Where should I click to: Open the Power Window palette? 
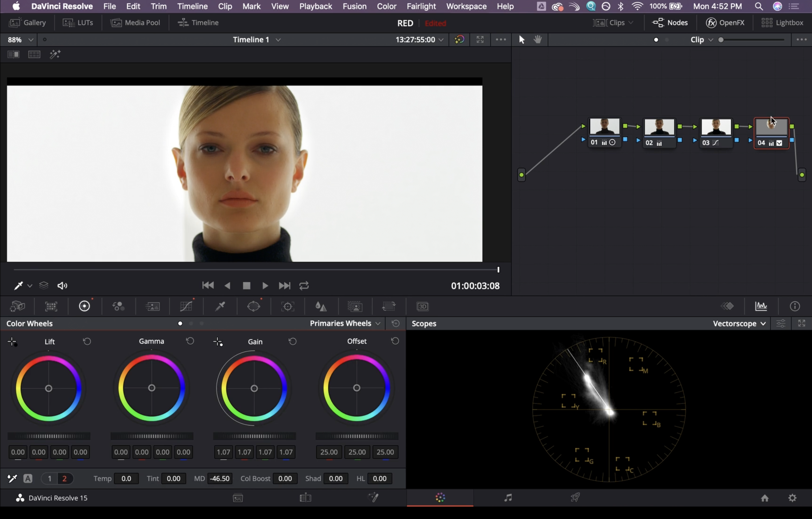pos(253,306)
